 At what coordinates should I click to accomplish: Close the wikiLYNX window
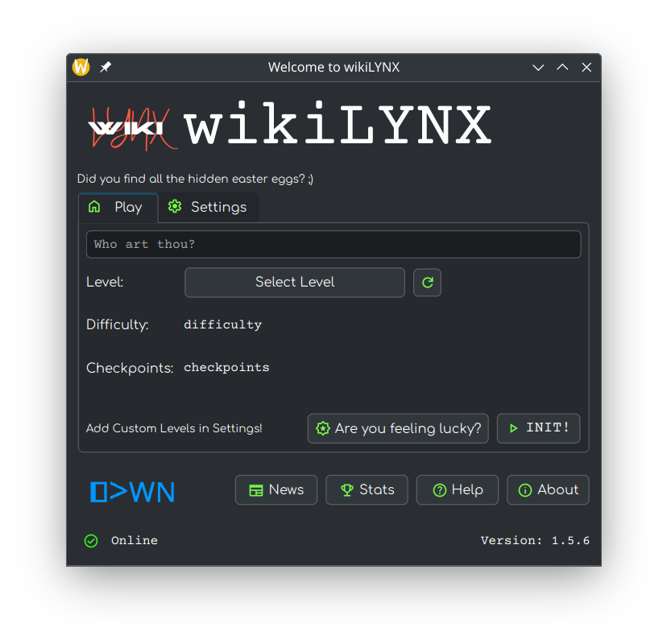pyautogui.click(x=586, y=68)
